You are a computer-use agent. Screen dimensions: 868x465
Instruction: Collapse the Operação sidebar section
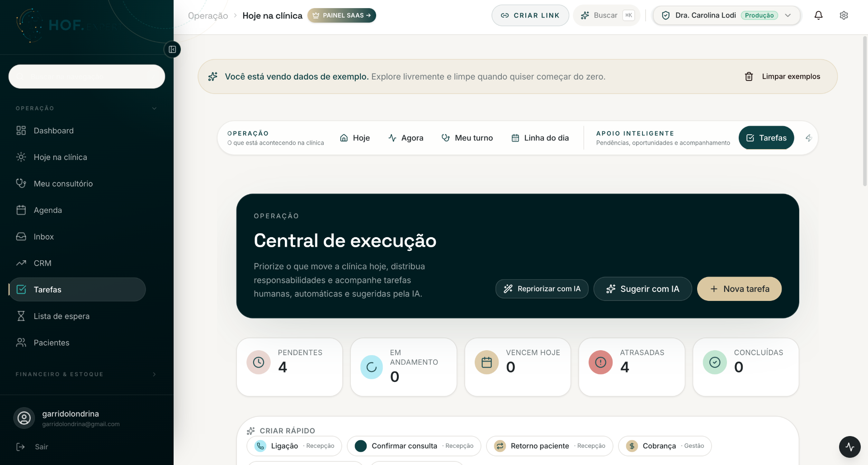[x=86, y=108]
